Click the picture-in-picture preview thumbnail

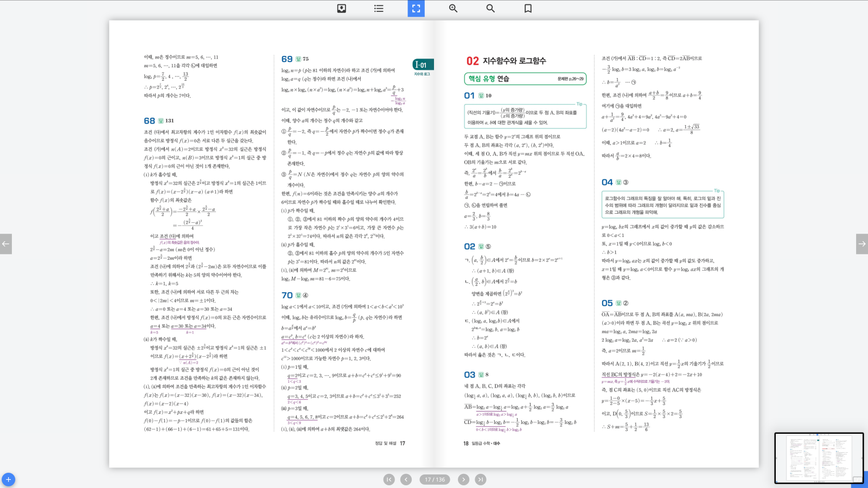point(818,458)
